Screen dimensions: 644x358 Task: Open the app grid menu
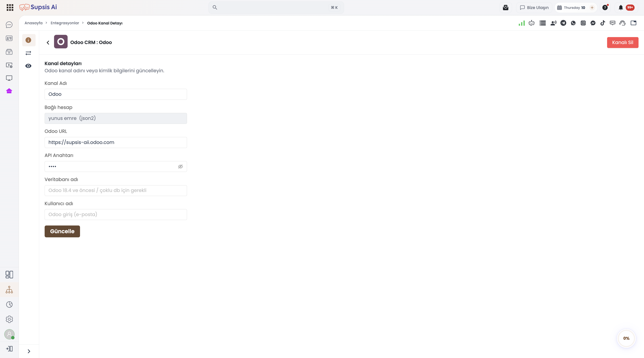pyautogui.click(x=10, y=8)
